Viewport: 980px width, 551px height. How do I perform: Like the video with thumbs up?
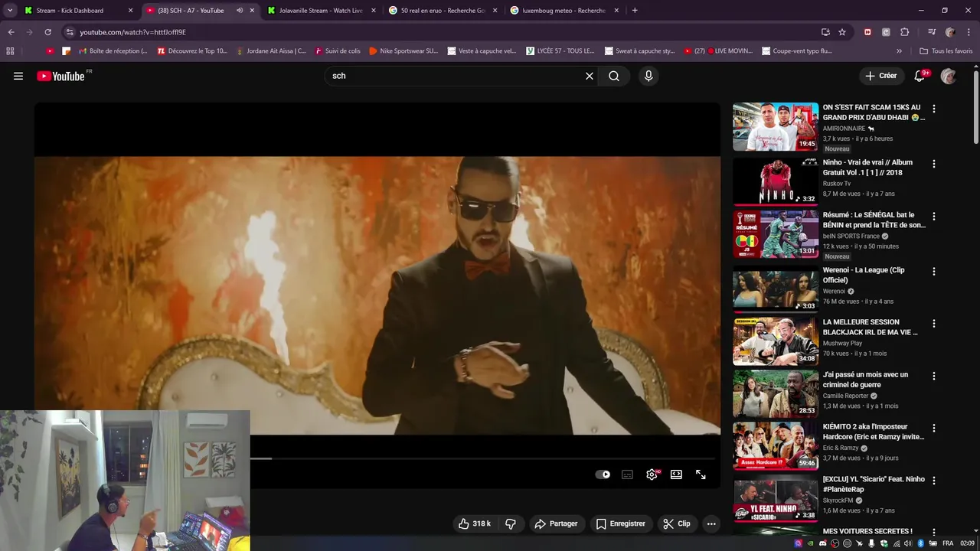(475, 523)
